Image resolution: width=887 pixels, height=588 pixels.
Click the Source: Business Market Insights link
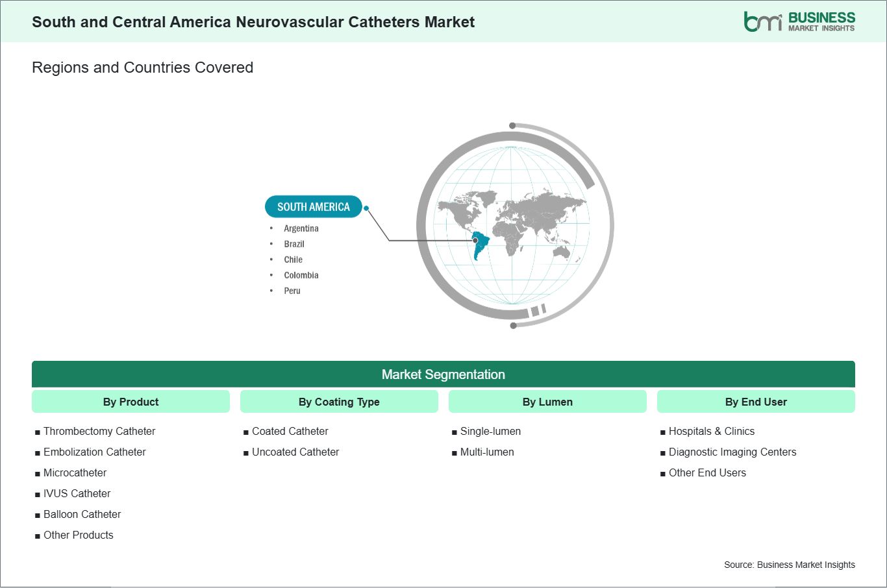pyautogui.click(x=790, y=565)
